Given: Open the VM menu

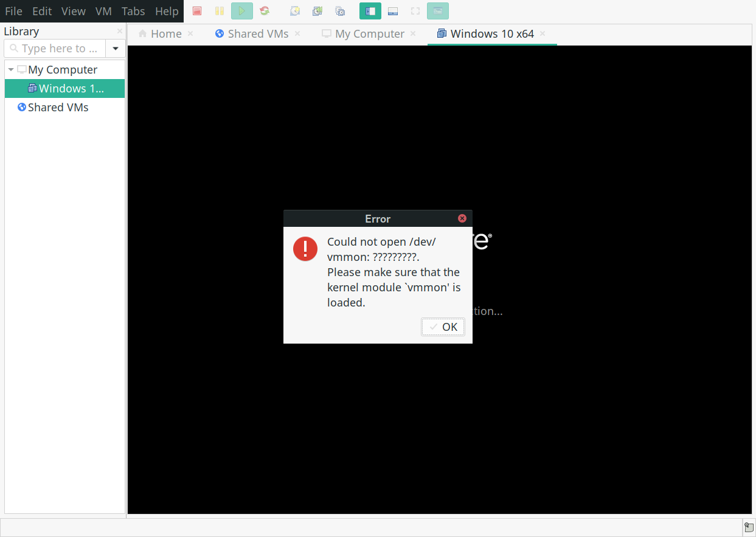Looking at the screenshot, I should click(103, 11).
